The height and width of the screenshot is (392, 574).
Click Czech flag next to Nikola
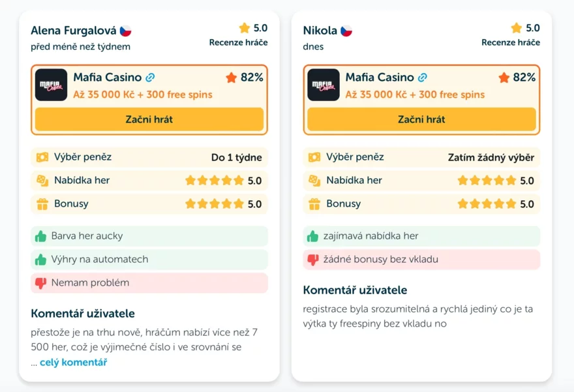coord(346,31)
